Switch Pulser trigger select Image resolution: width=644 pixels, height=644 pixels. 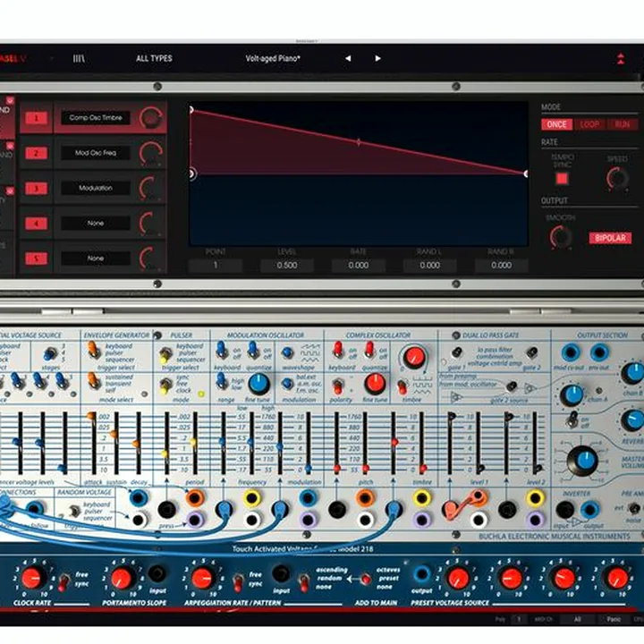pyautogui.click(x=165, y=355)
